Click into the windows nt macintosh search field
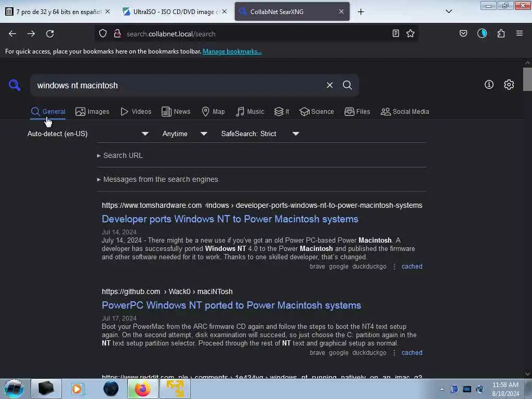 (x=178, y=85)
